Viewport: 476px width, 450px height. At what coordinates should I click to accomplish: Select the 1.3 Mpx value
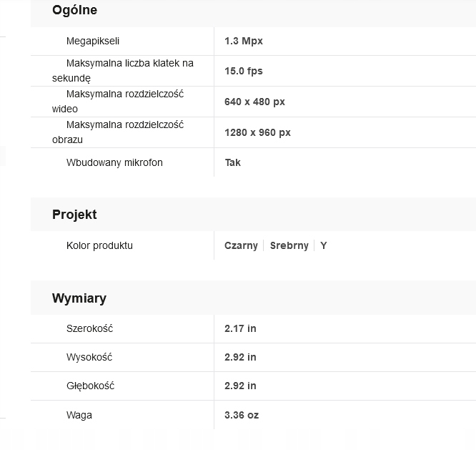[x=244, y=41]
